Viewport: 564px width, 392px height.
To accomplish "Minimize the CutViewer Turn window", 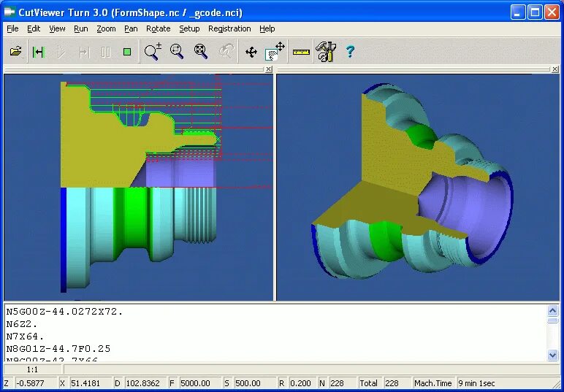I will [x=518, y=12].
